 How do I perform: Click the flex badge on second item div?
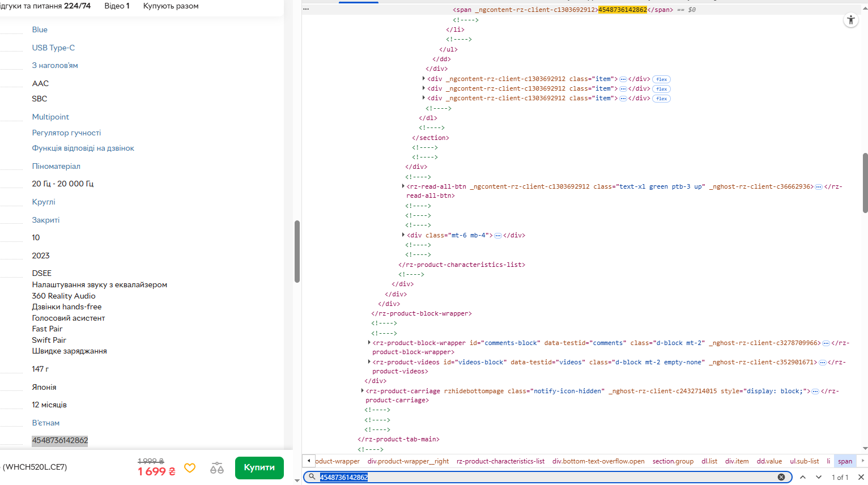coord(662,89)
